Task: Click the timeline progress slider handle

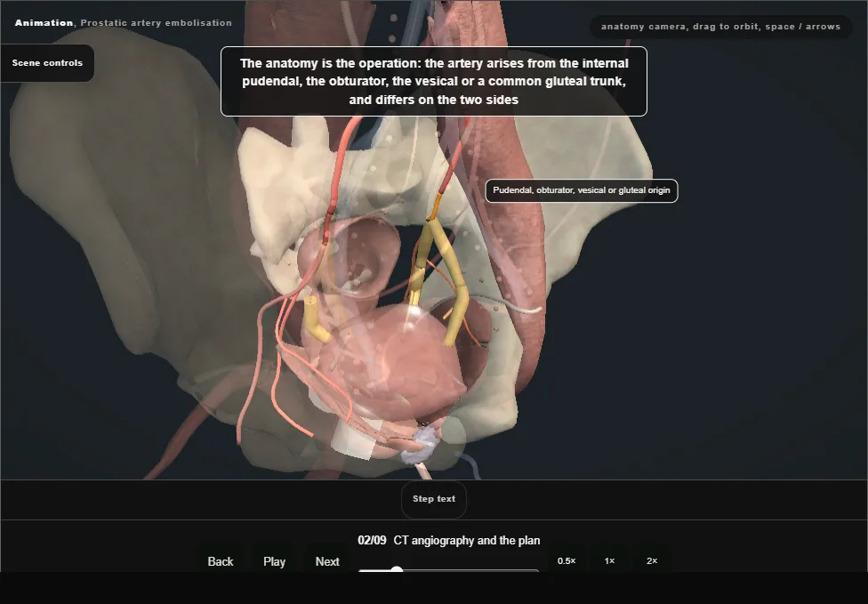Action: 397,569
